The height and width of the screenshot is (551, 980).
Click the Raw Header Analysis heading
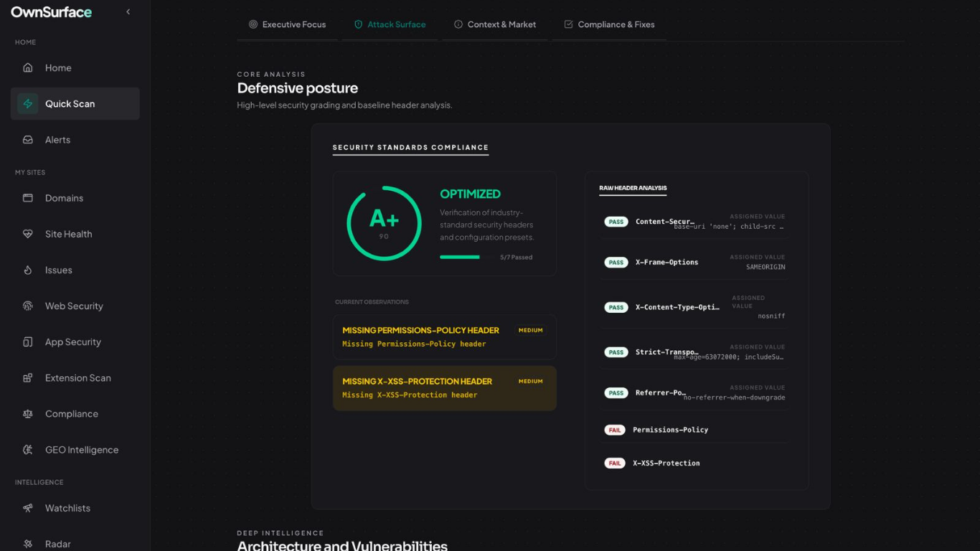[633, 188]
